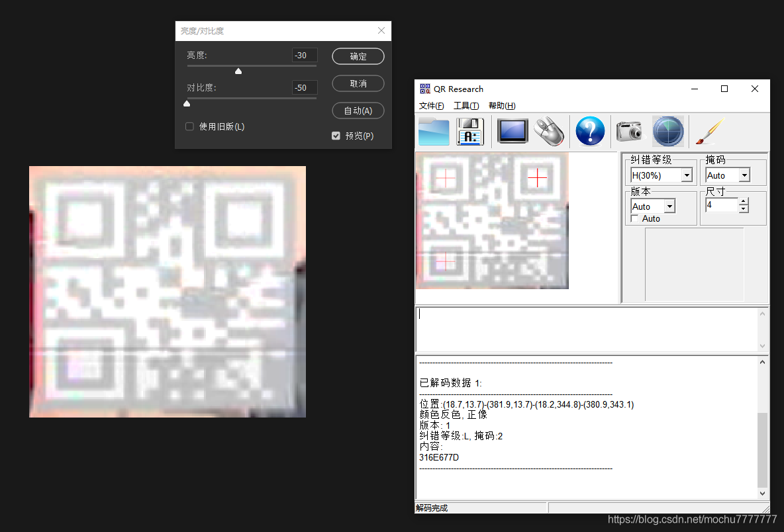Decrease 尺寸 with the down stepper arrow

744,209
